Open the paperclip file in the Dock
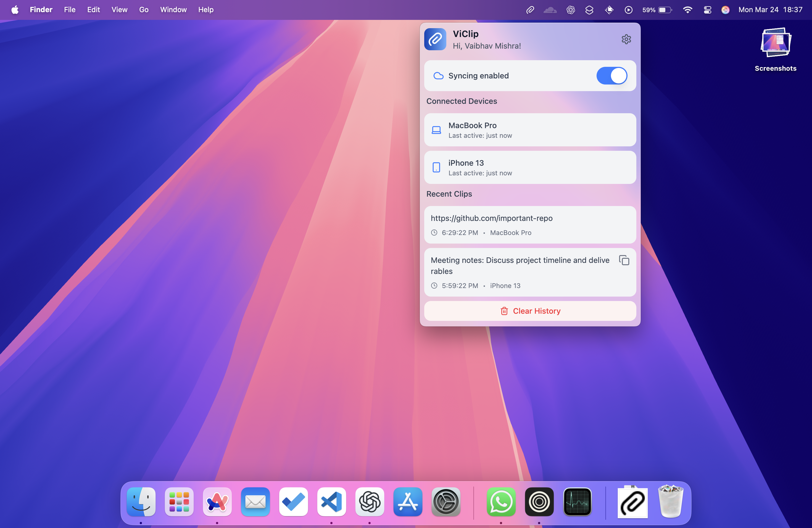This screenshot has width=812, height=528. tap(632, 502)
